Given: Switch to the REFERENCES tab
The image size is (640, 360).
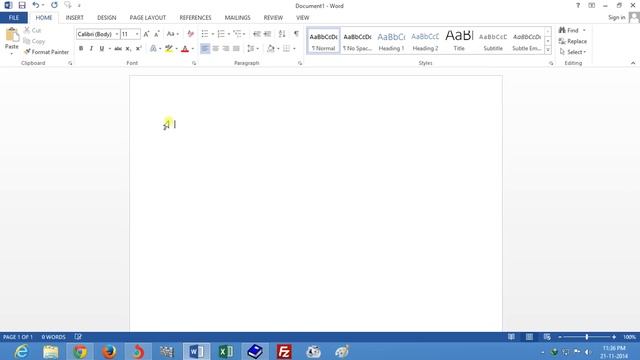Looking at the screenshot, I should (x=196, y=18).
